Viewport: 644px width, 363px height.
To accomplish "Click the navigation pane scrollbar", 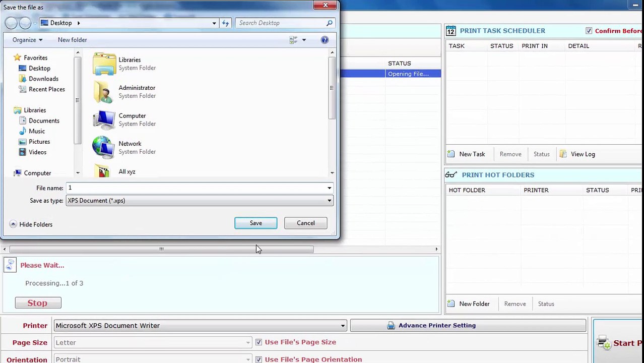I will (77, 100).
